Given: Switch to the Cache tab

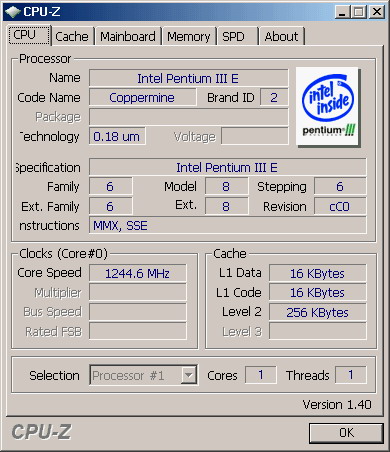Looking at the screenshot, I should 72,36.
